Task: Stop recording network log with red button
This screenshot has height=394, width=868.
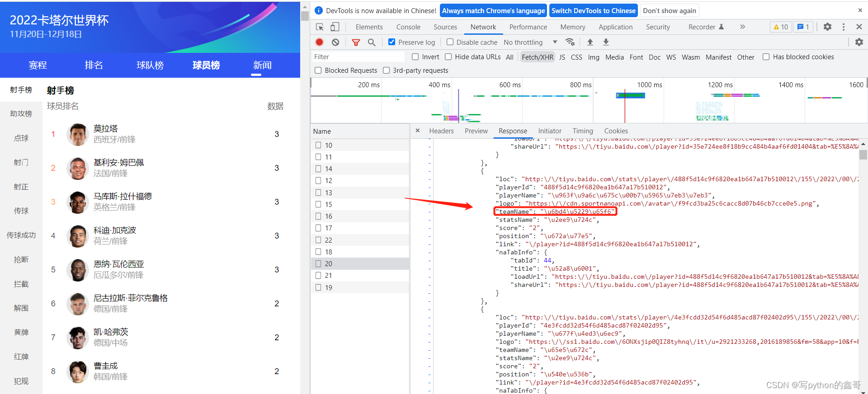Action: tap(320, 42)
